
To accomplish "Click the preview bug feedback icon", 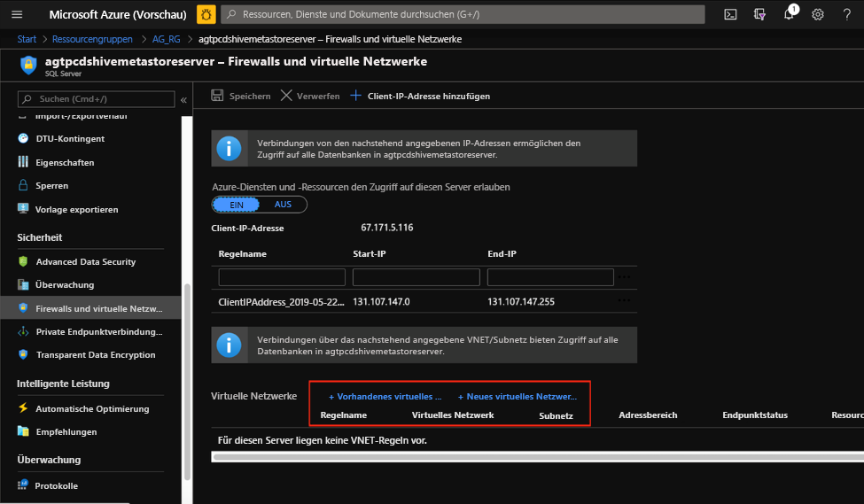I will pos(206,14).
